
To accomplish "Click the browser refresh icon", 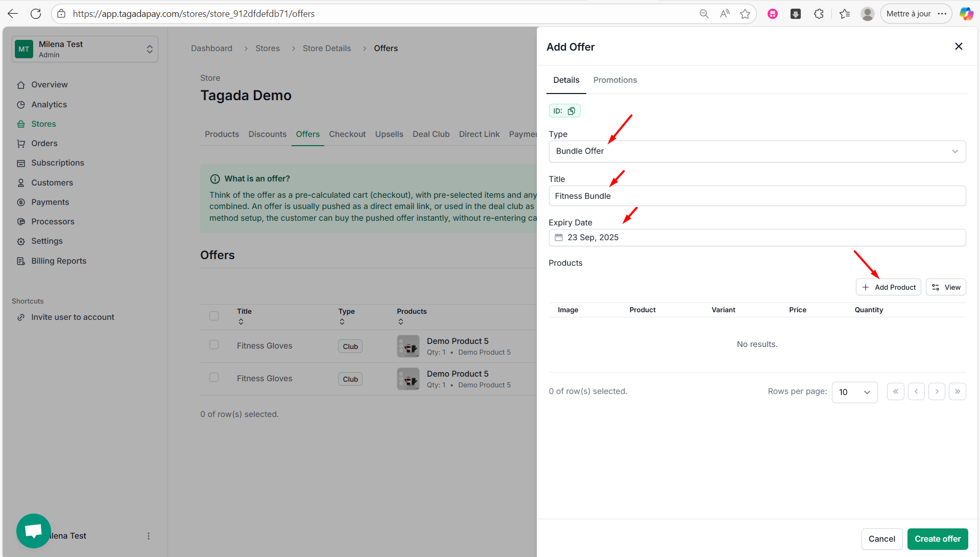I will tap(36, 14).
